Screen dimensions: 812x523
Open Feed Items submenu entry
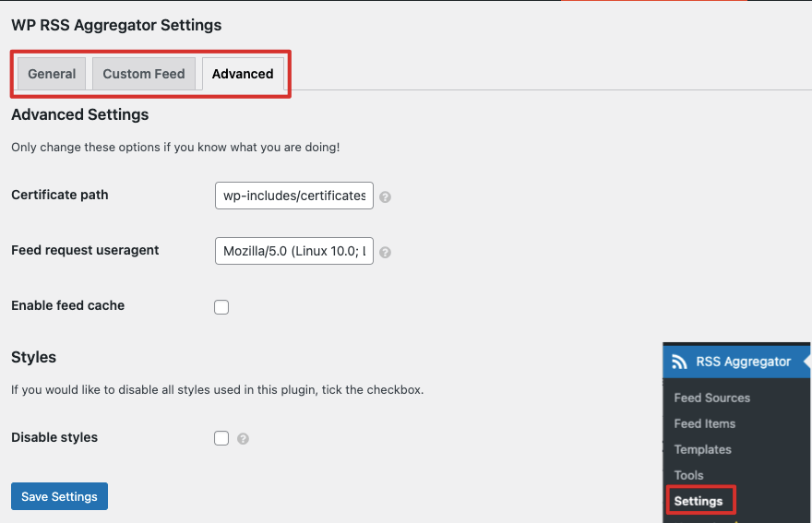(x=705, y=423)
